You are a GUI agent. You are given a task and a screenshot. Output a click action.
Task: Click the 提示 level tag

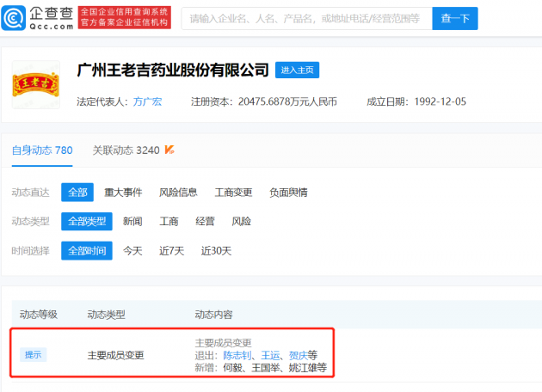tap(33, 354)
